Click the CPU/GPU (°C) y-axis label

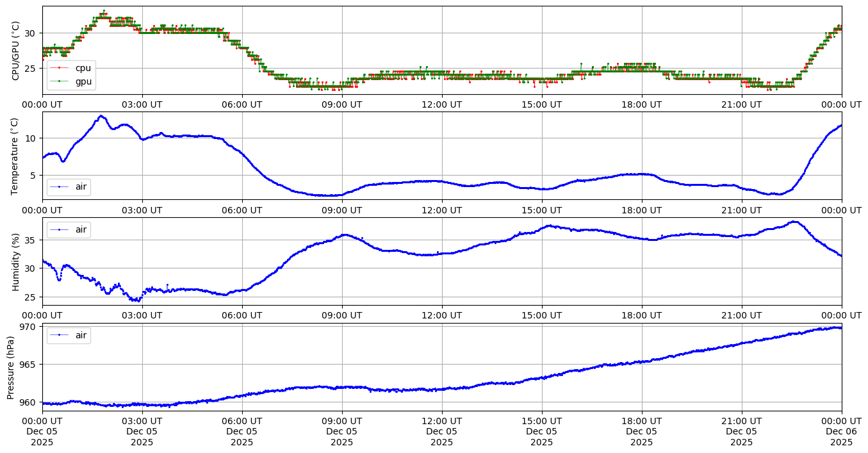[x=17, y=50]
